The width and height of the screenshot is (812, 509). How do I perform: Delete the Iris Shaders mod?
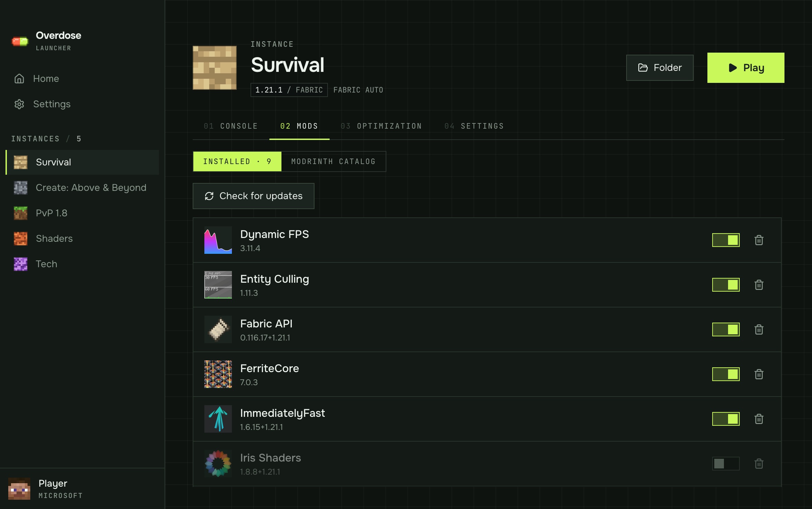[759, 464]
